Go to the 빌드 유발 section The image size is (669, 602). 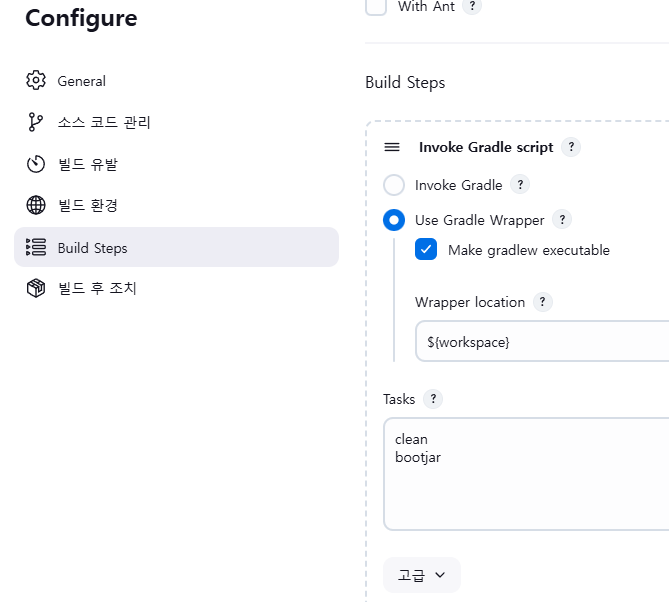pos(176,164)
